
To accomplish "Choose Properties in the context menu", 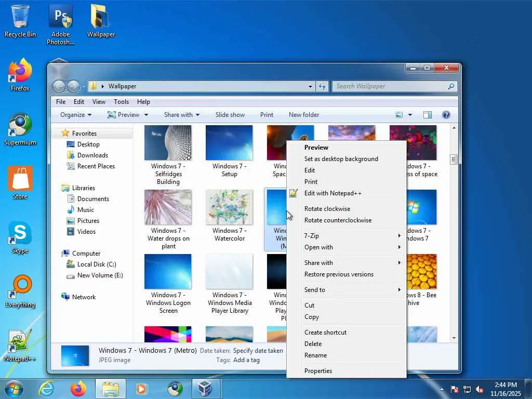I will point(346,371).
